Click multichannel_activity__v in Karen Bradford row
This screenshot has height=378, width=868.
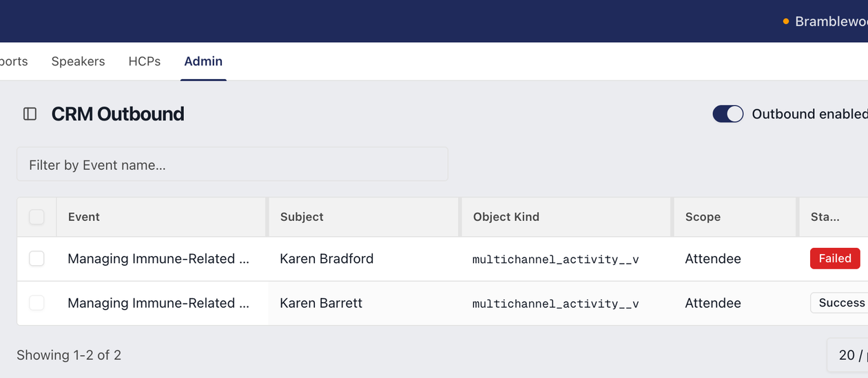(556, 260)
